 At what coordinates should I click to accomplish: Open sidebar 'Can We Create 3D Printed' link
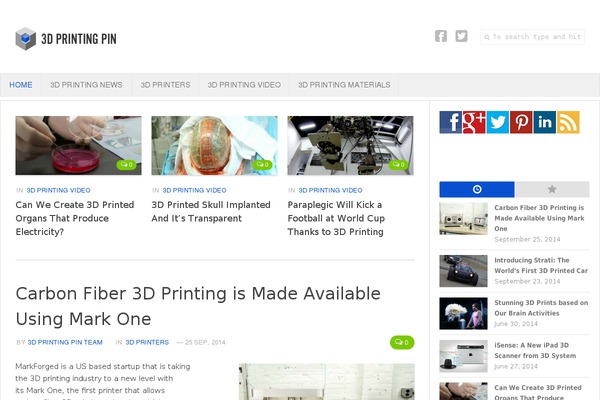coord(538,392)
